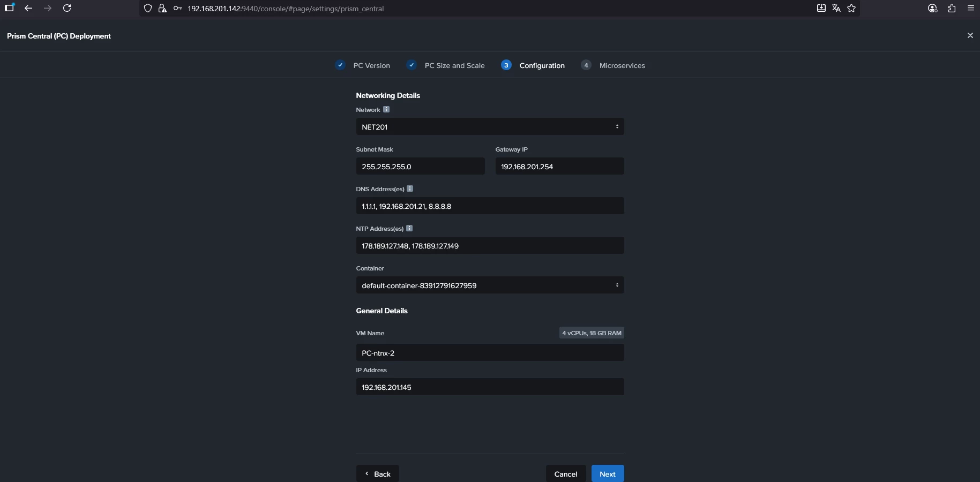
Task: Click the Next button
Action: [x=608, y=473]
